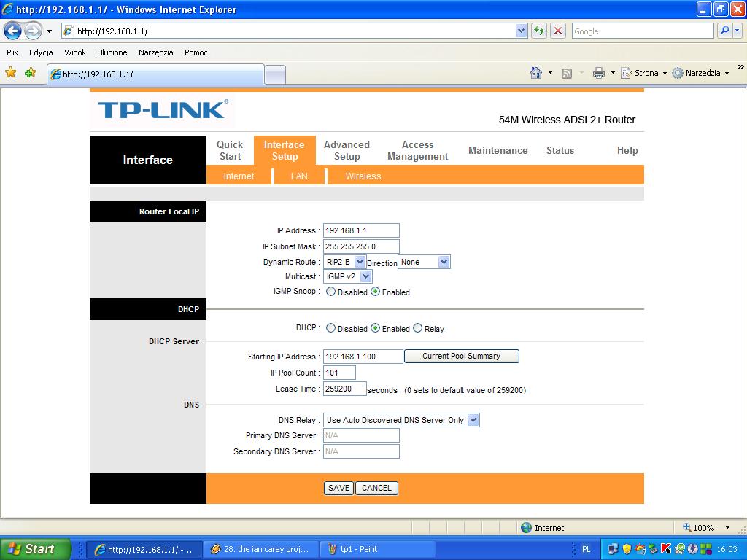Screen dimensions: 747x560
Task: Open the Strona page menu
Action: click(x=643, y=73)
